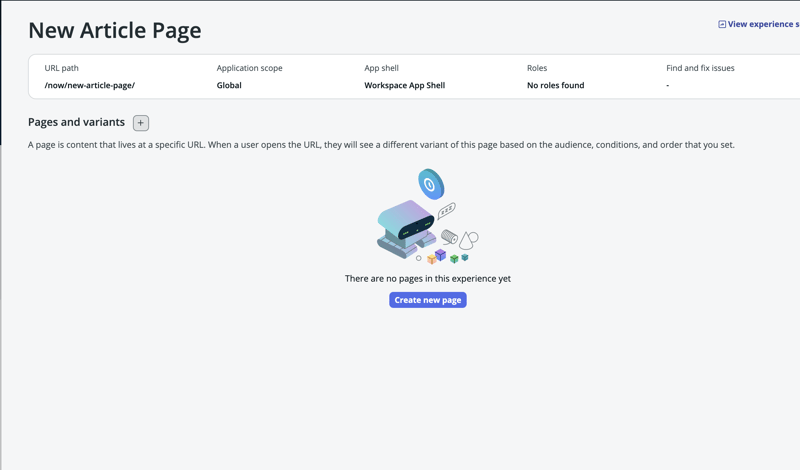The width and height of the screenshot is (800, 470).
Task: Click the plus icon beside Pages and variants
Action: (x=141, y=122)
